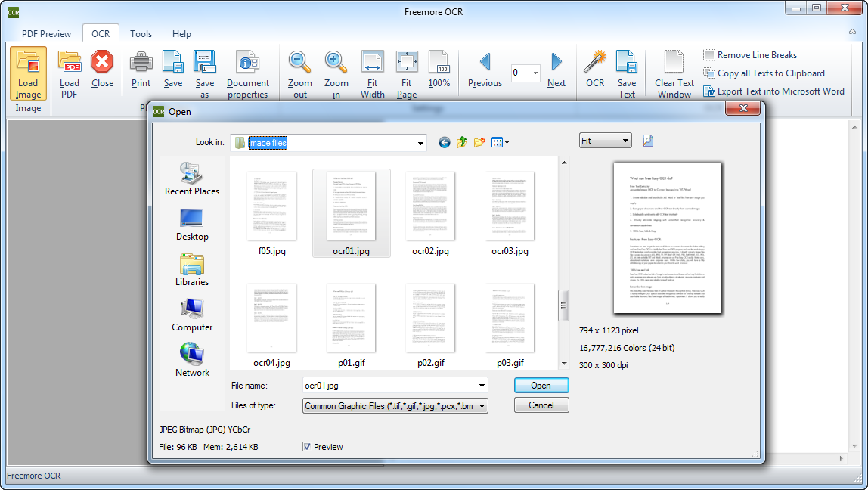Switch to the PDF Preview tab
The height and width of the screenshot is (490, 868).
[x=47, y=34]
